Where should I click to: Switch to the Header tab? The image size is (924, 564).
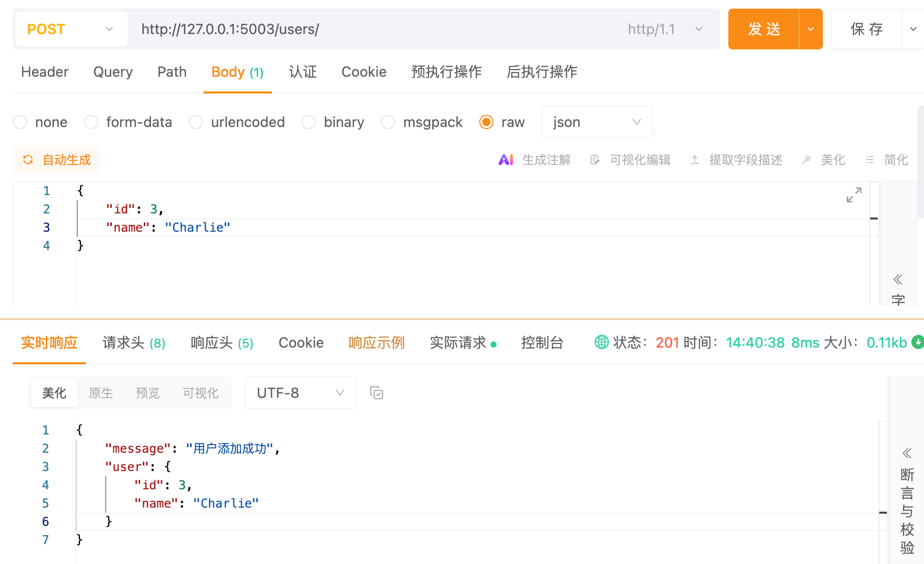[x=45, y=72]
